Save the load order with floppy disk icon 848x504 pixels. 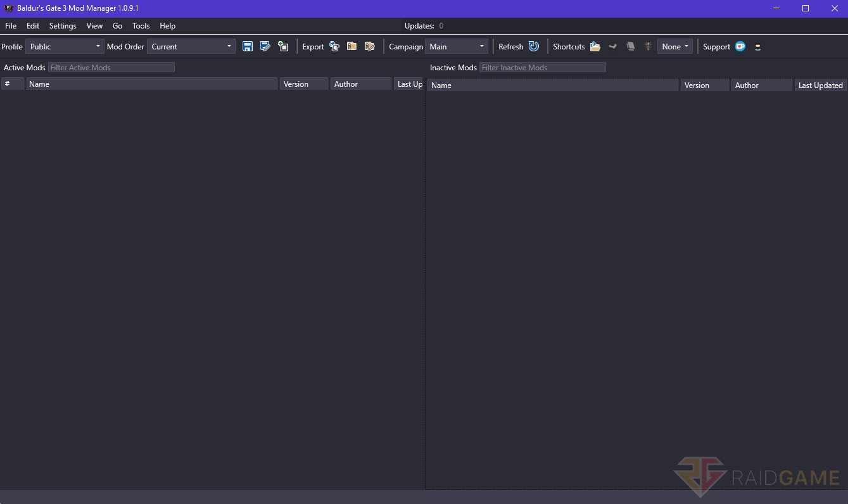pos(248,46)
